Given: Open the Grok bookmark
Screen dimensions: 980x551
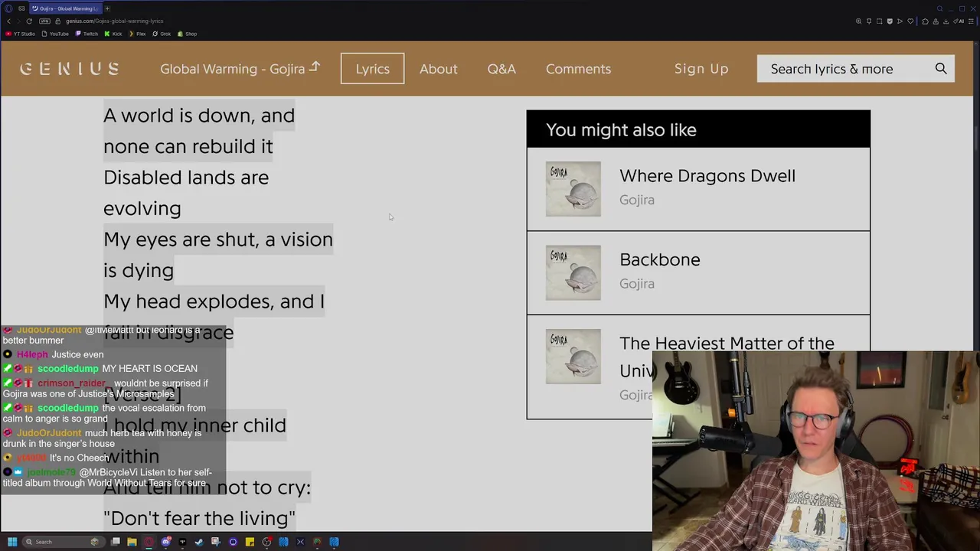Looking at the screenshot, I should click(162, 34).
